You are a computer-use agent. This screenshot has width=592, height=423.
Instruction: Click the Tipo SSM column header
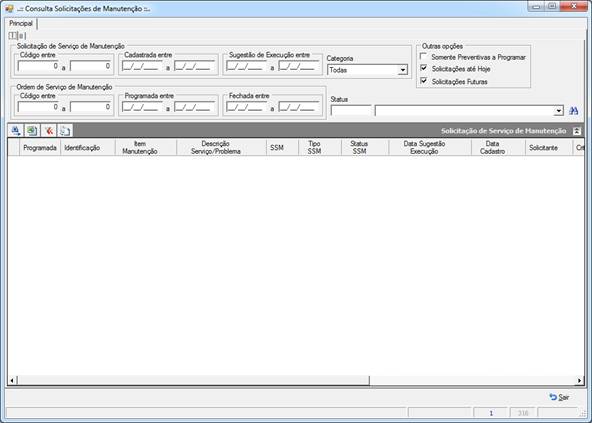pyautogui.click(x=320, y=147)
